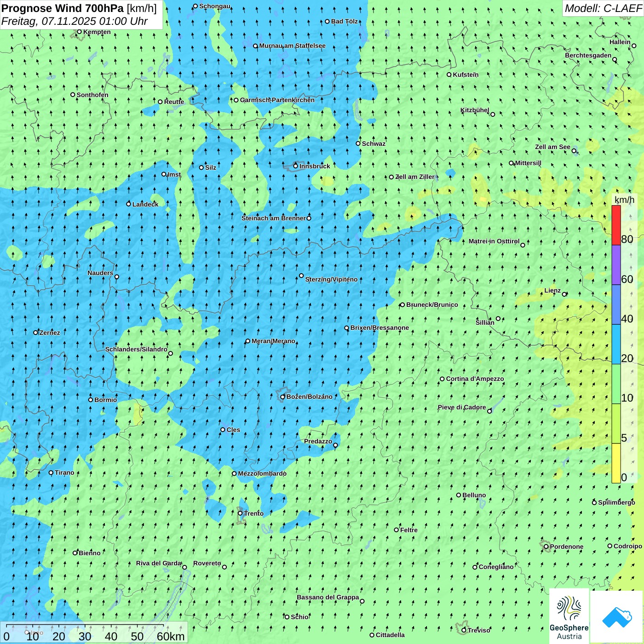The image size is (644, 644).
Task: Click the Bozen/Bolzano city marker
Action: (283, 397)
